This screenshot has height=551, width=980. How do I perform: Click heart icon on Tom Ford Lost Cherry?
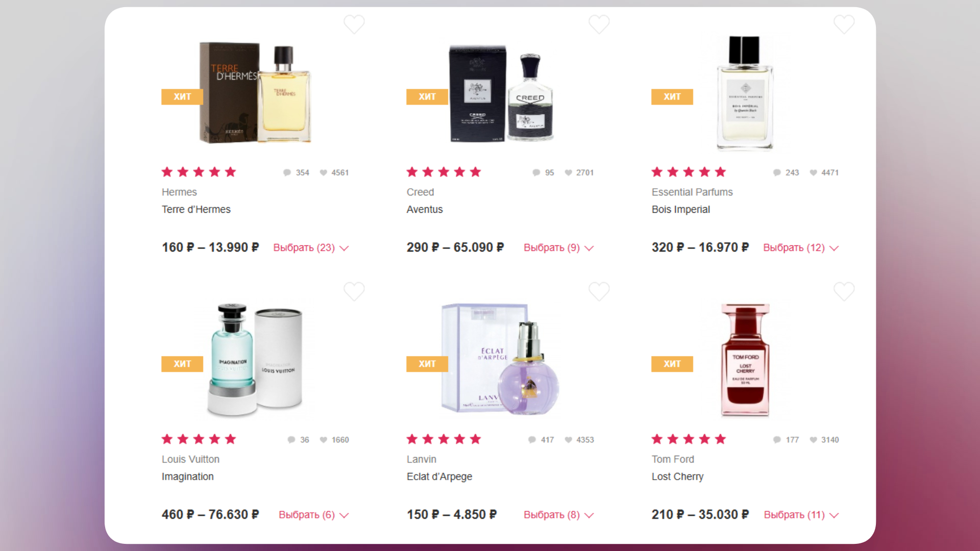pos(844,291)
